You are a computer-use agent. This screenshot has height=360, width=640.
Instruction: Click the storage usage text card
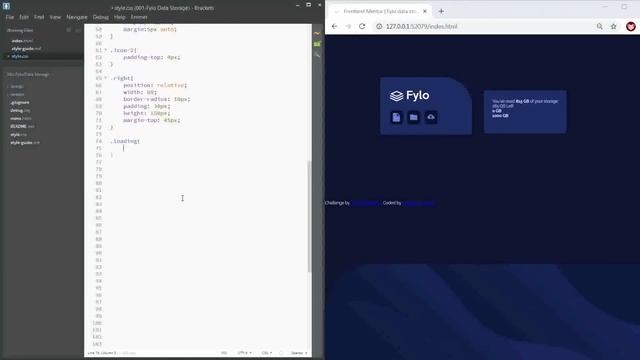525,112
